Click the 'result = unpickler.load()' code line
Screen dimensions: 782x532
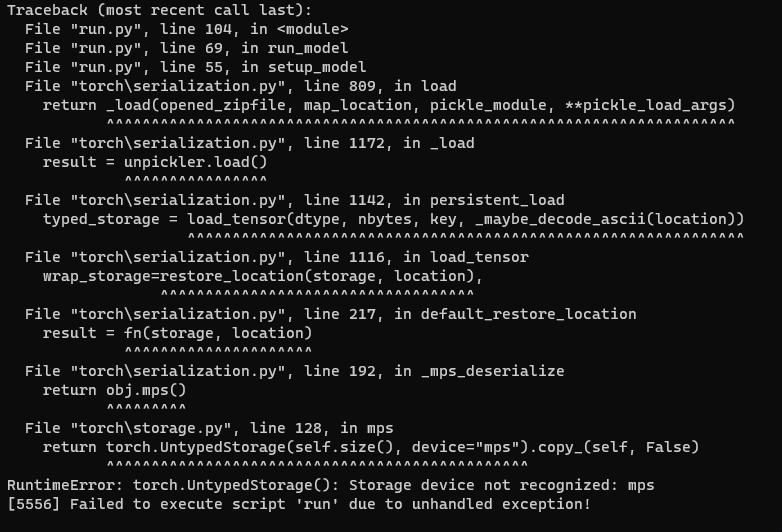tap(154, 162)
